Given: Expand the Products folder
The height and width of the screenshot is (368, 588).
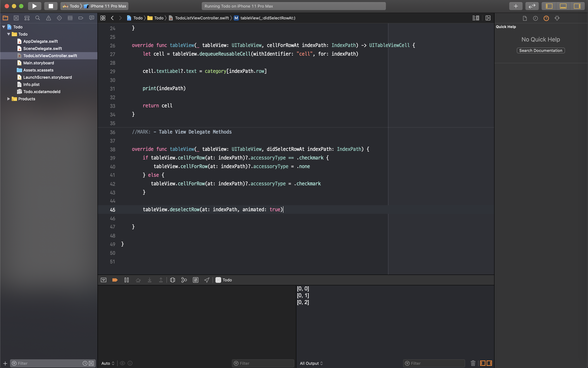Looking at the screenshot, I should click(8, 99).
